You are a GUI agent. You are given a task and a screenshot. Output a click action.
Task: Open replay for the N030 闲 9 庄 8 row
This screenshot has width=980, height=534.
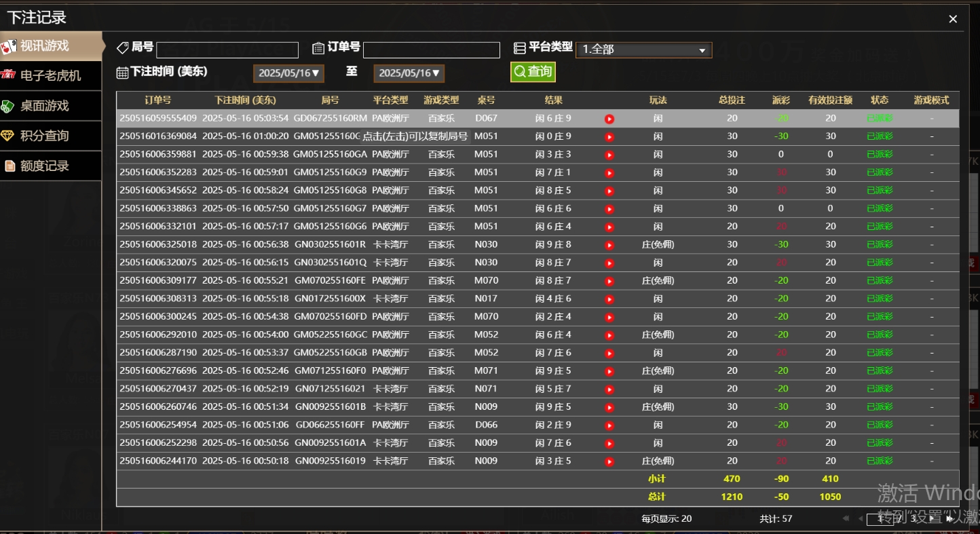pyautogui.click(x=609, y=245)
